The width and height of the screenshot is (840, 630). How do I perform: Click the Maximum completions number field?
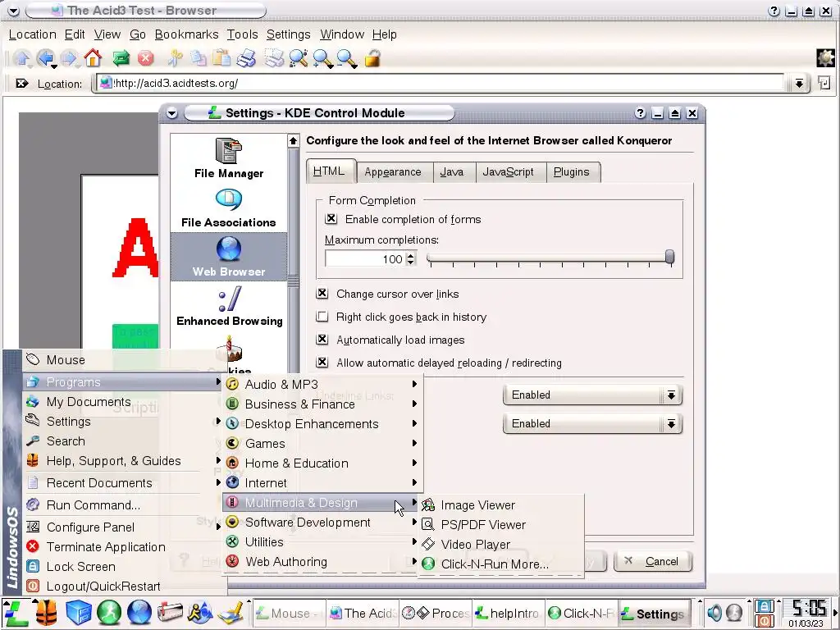point(365,259)
